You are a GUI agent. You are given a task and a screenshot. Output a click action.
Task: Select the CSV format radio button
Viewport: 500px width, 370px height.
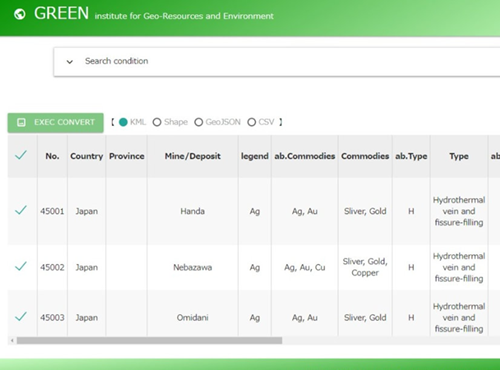(252, 122)
